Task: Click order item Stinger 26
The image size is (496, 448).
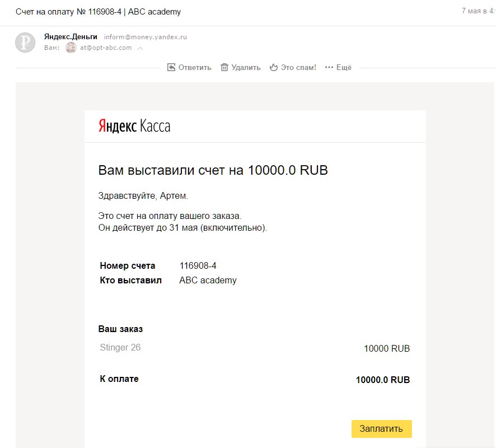Action: click(120, 347)
